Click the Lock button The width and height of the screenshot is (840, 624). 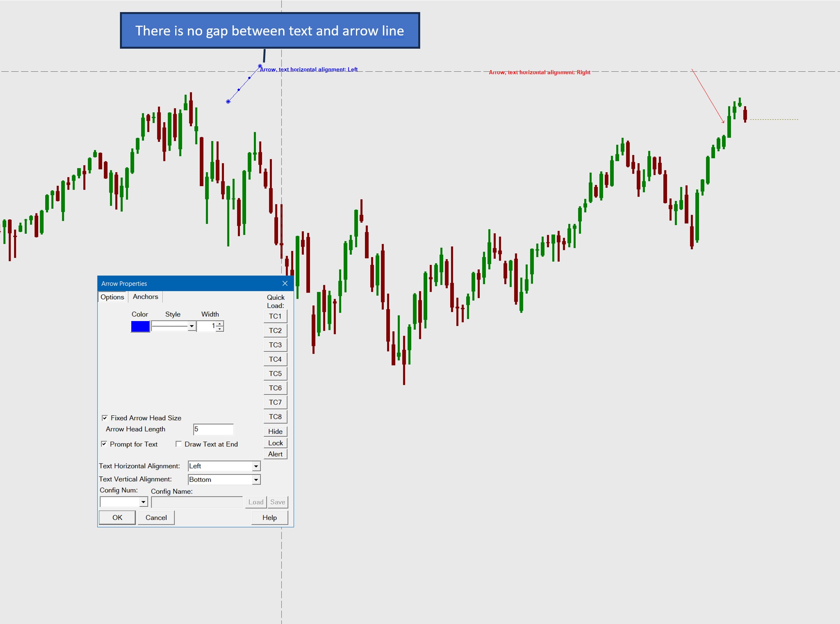coord(275,443)
